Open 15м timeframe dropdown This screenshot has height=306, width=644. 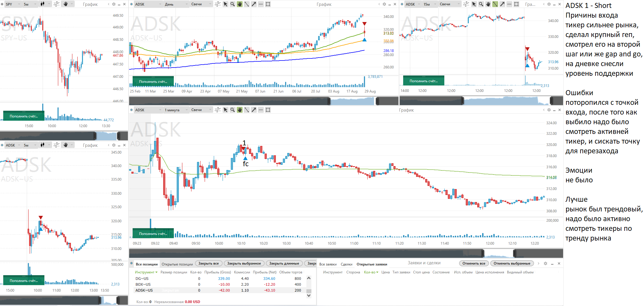coord(430,4)
